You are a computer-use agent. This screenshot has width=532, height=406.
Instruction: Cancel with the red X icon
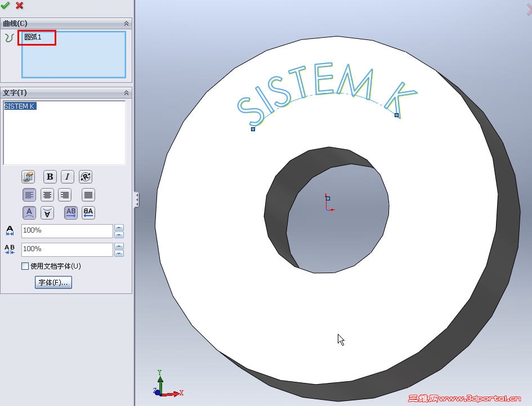point(19,6)
